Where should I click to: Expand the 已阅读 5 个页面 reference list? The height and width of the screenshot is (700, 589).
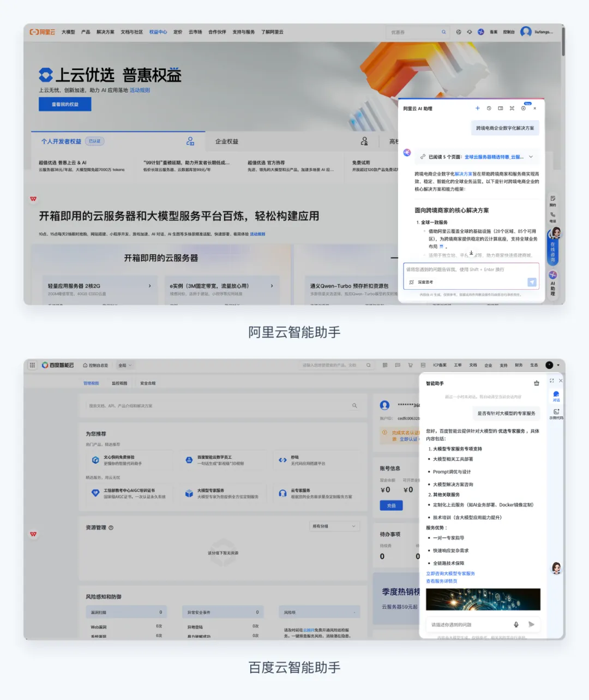point(530,157)
